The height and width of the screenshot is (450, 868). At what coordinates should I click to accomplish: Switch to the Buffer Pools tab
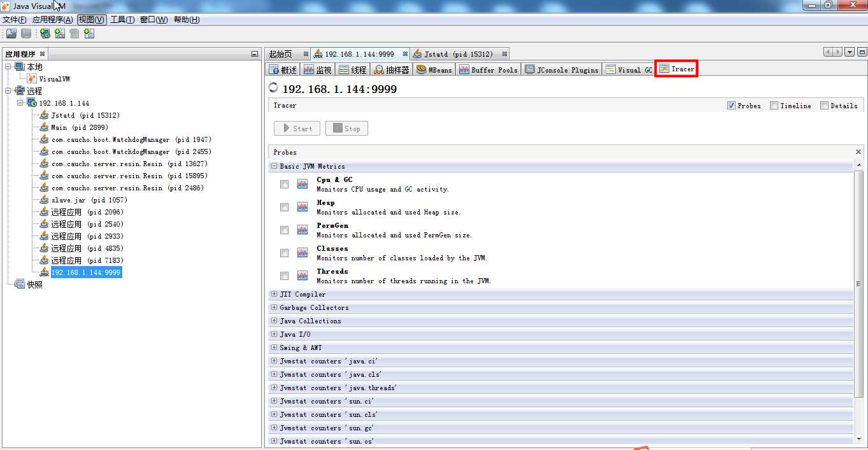click(x=488, y=70)
